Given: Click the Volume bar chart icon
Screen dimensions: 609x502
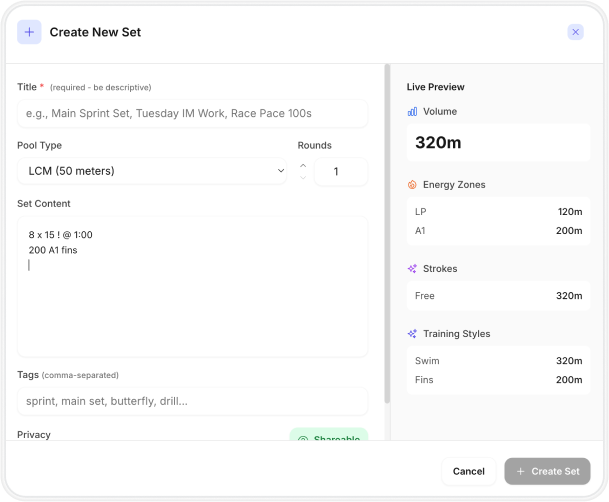Looking at the screenshot, I should [412, 112].
